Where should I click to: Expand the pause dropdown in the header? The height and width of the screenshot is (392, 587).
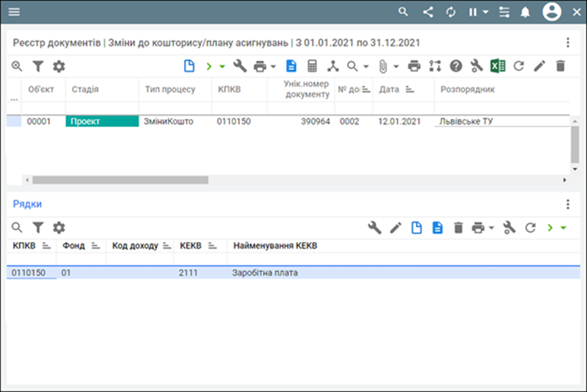click(486, 12)
